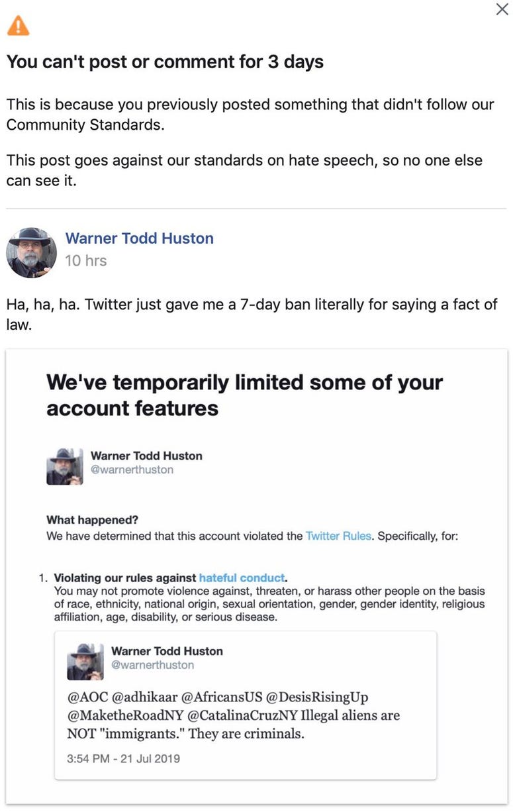Open Warner Todd Huston profile name link

point(140,238)
